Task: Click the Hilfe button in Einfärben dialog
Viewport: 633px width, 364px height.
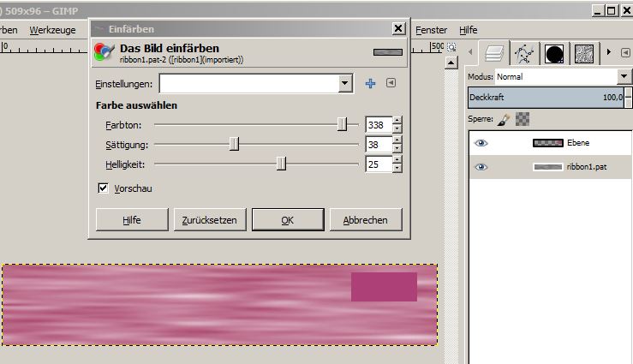Action: (132, 220)
